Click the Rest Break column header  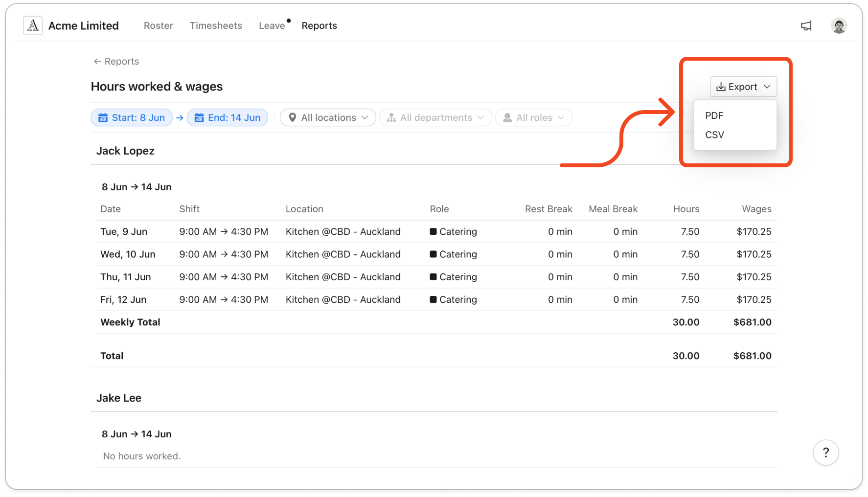(x=548, y=209)
